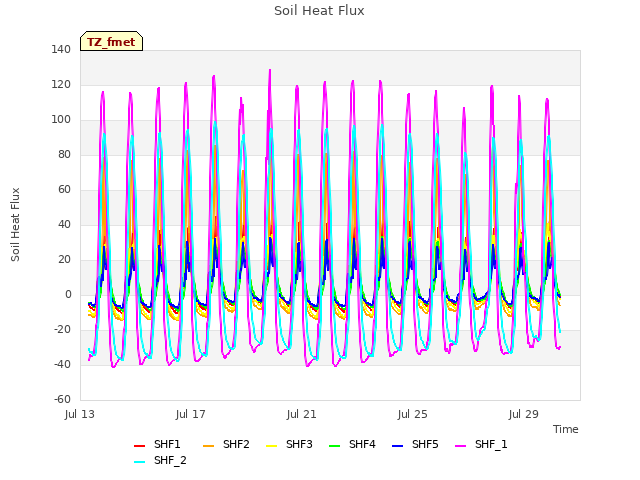Click the Soil Heat Flux chart title
This screenshot has height=480, width=640.
pos(319,11)
